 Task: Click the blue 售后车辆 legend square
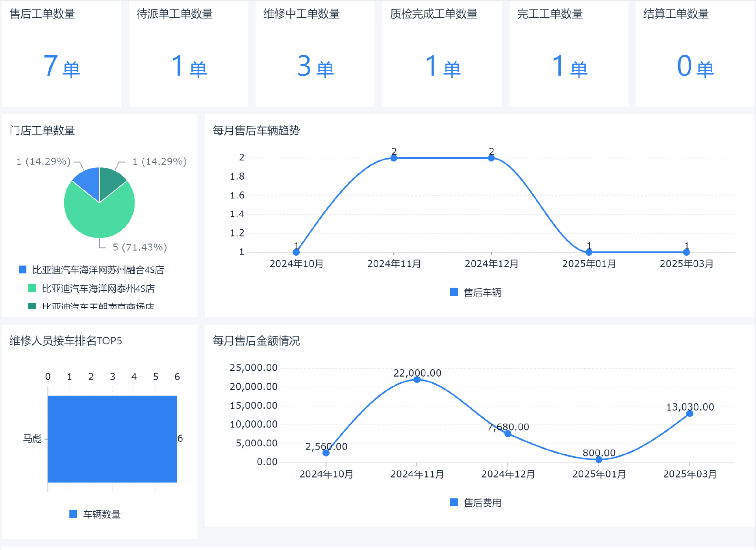pos(454,292)
